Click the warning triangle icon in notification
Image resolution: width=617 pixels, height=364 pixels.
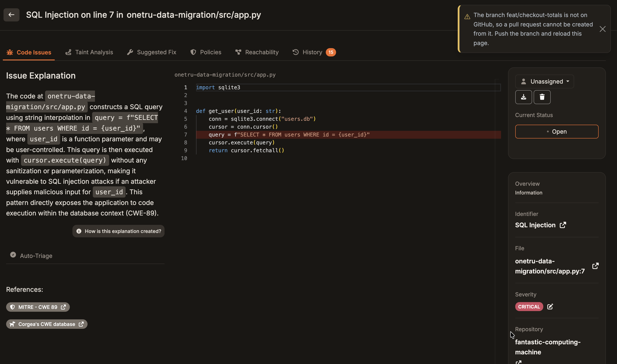click(467, 16)
